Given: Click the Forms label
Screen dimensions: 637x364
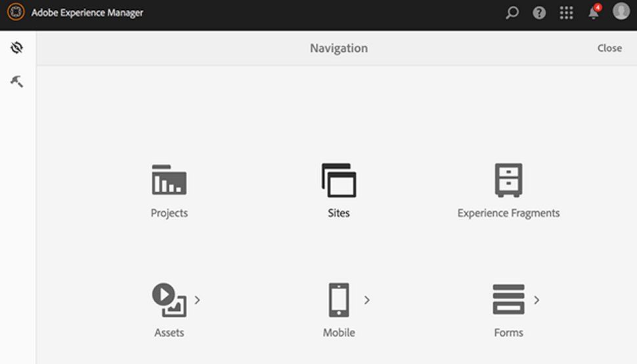Looking at the screenshot, I should [509, 333].
